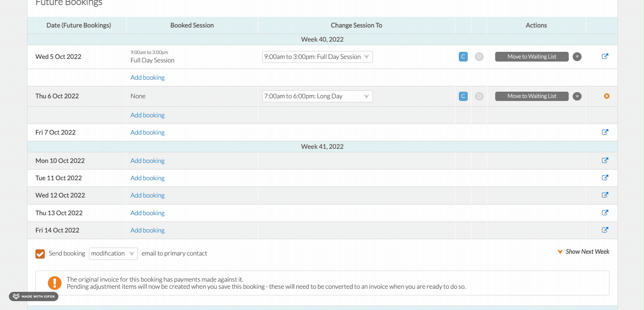Remove Thu 6 Oct booking with orange X
644x310 pixels.
click(x=606, y=96)
